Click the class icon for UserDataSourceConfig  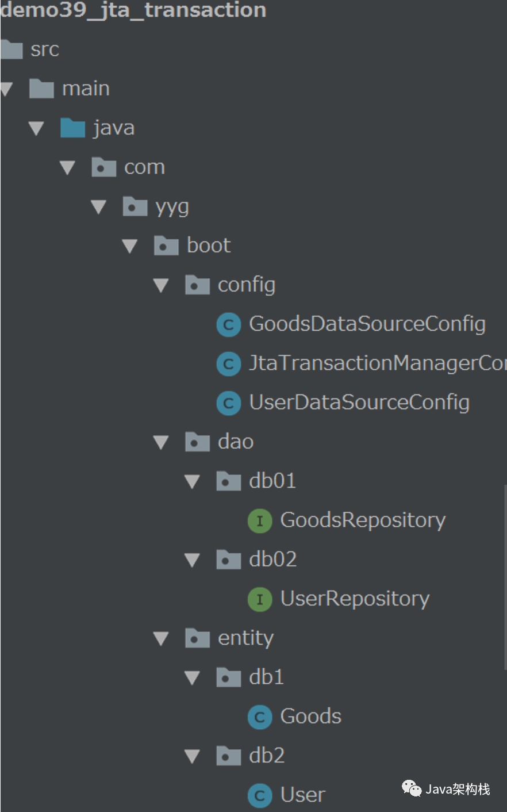[228, 403]
